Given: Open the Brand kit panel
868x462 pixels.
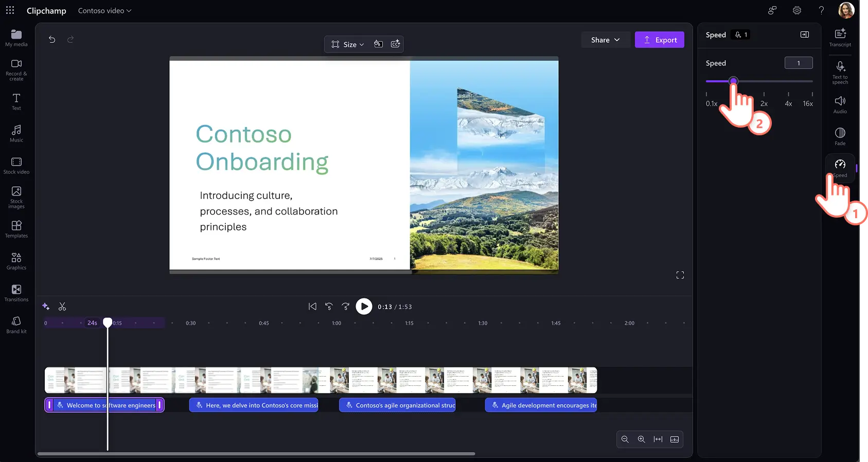Looking at the screenshot, I should pos(16,325).
